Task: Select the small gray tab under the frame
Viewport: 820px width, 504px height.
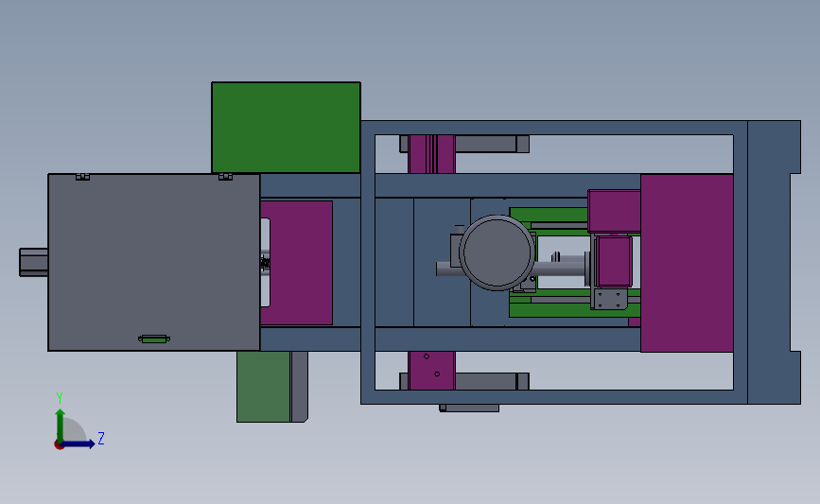Action: click(469, 408)
